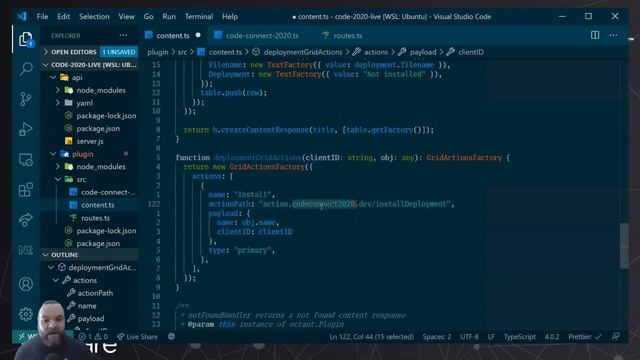Image resolution: width=640 pixels, height=360 pixels.
Task: Split the editor to the right
Action: coord(595,35)
